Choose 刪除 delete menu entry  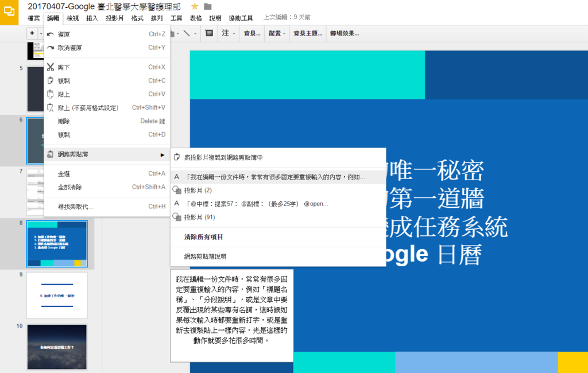coord(107,121)
